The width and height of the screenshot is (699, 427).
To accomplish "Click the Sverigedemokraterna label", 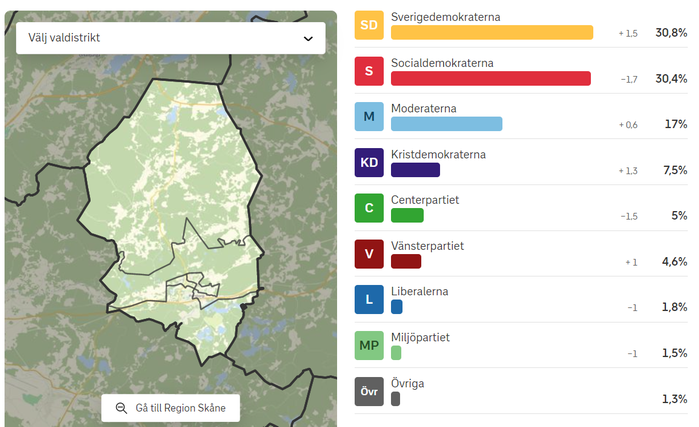I will 446,17.
